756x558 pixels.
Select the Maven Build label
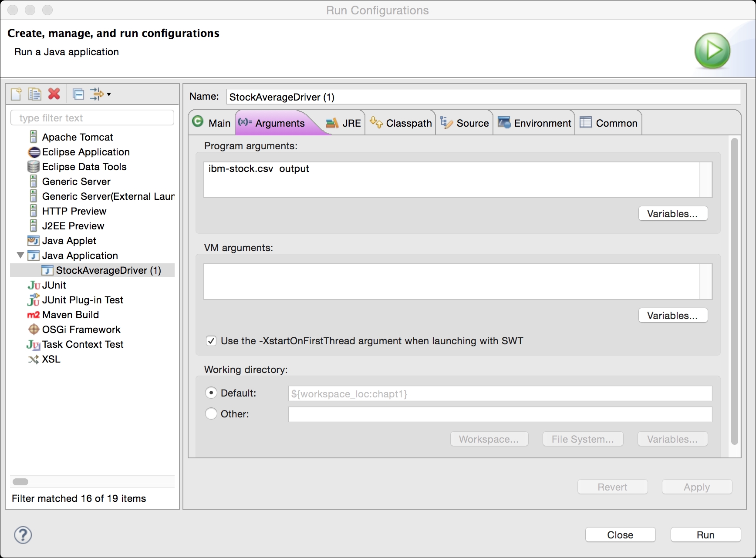click(x=71, y=315)
